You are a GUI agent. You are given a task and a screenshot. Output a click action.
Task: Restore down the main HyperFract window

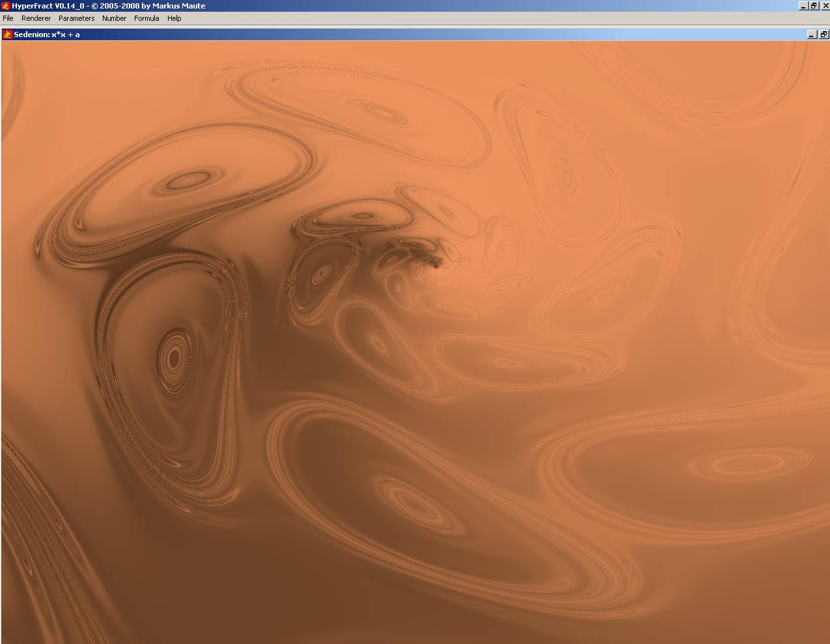tap(814, 6)
